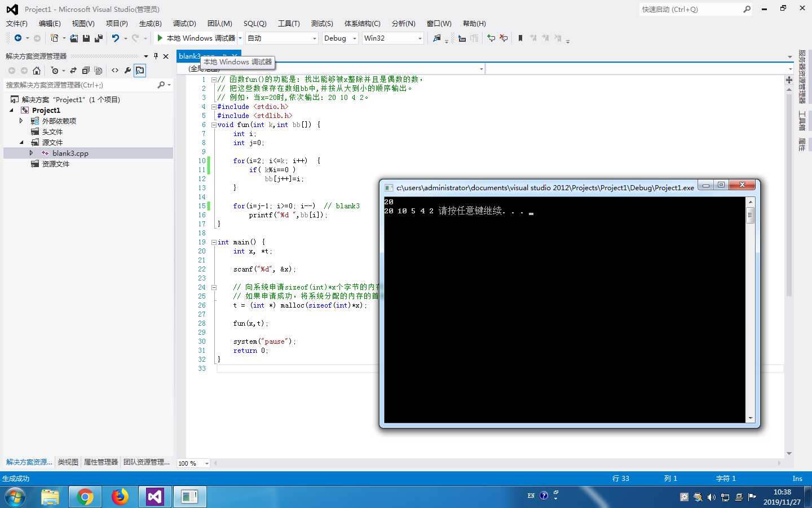
Task: Click Show All Files icon
Action: 98,71
